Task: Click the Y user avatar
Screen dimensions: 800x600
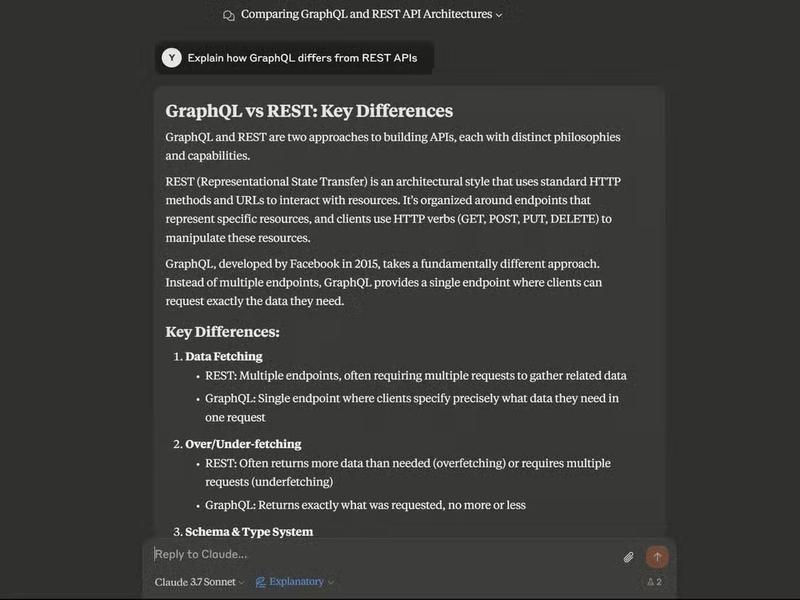Action: pyautogui.click(x=172, y=58)
